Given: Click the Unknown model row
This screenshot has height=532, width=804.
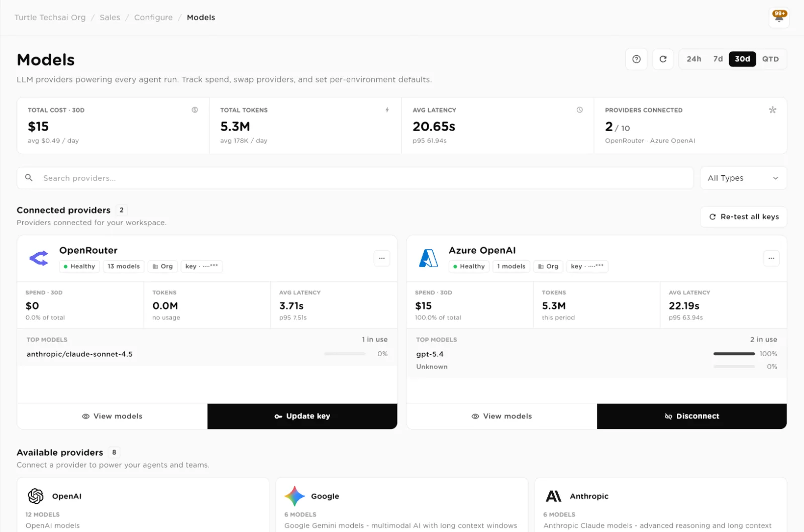Looking at the screenshot, I should (x=596, y=367).
